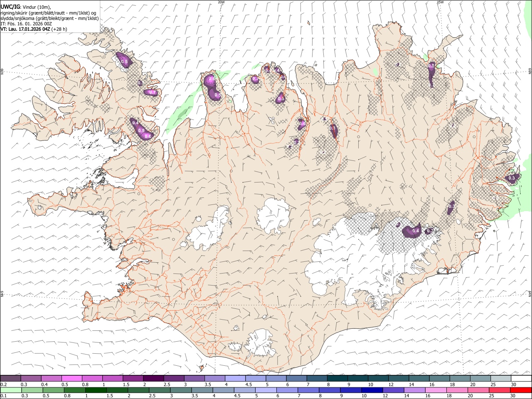Select the white swatch above the snow legend's 30 label

(x=521, y=378)
